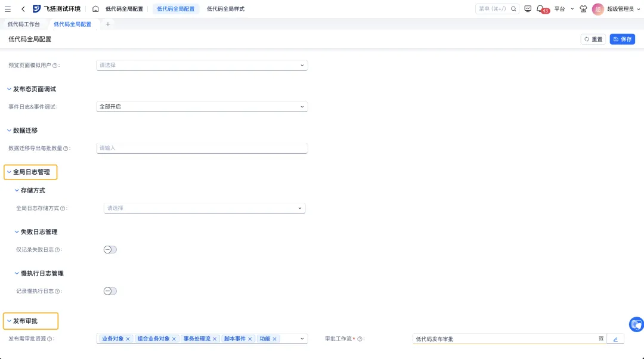This screenshot has width=644, height=359.
Task: Remove the 脚本事件 tag
Action: click(x=250, y=339)
